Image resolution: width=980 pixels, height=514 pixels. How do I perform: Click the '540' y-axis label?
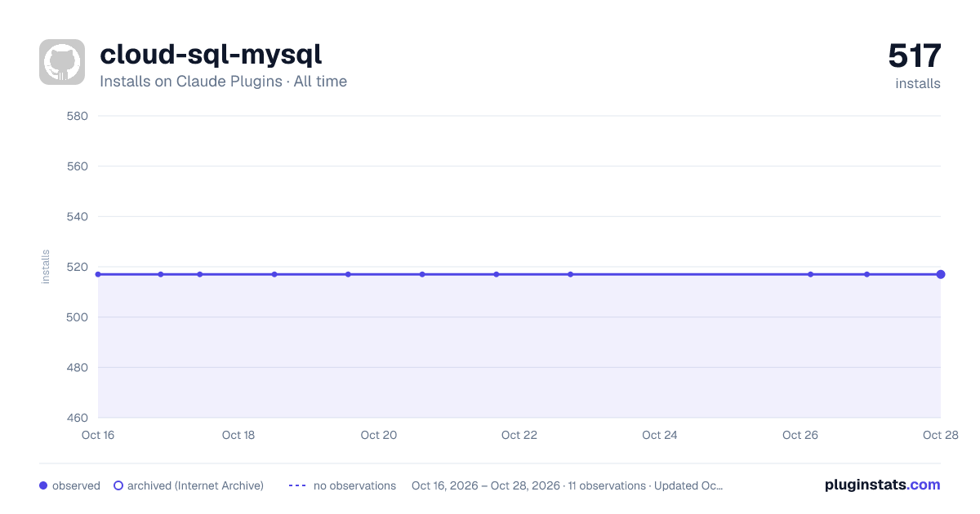78,216
